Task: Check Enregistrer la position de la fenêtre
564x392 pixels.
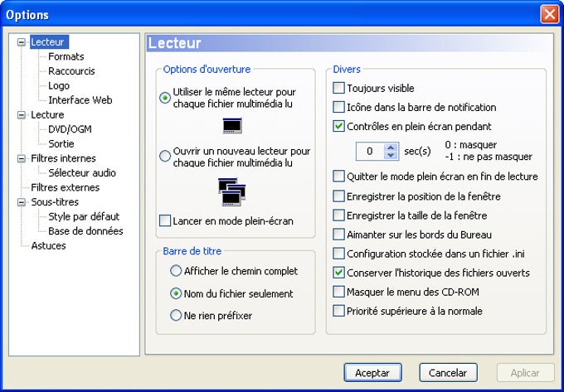Action: 338,196
